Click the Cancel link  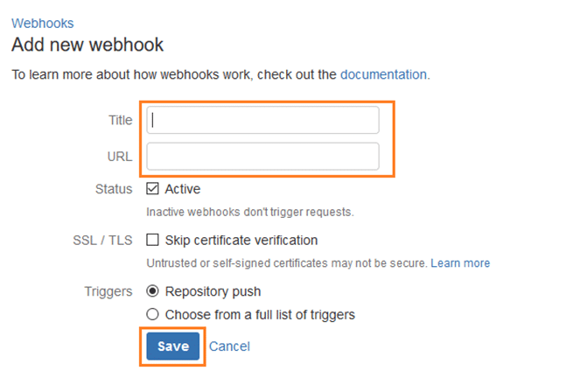click(x=229, y=346)
